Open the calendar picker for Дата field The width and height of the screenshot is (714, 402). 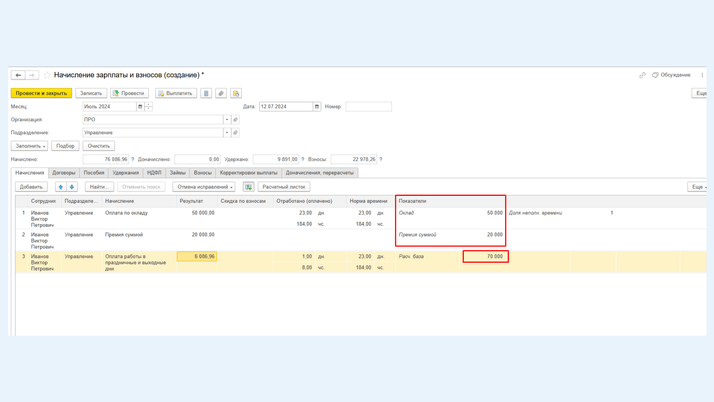tap(317, 106)
